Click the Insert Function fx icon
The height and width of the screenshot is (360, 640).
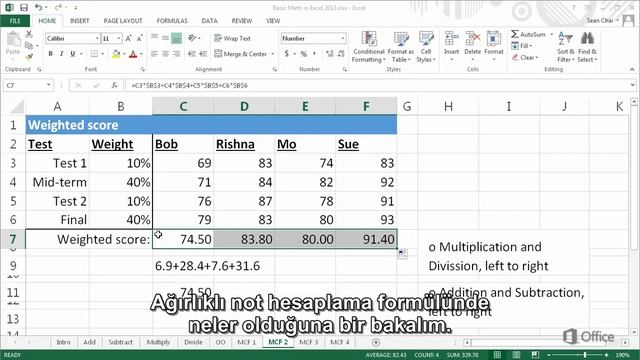click(x=115, y=85)
